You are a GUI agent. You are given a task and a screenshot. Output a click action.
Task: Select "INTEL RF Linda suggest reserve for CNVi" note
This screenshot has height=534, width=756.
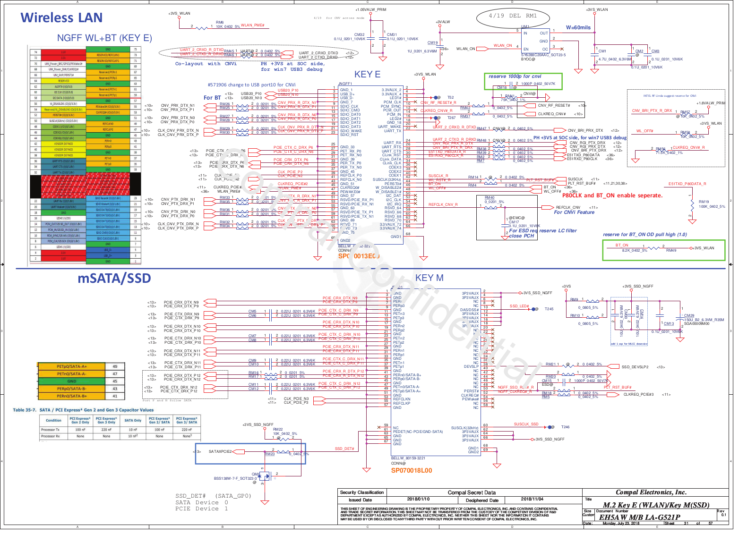point(670,96)
